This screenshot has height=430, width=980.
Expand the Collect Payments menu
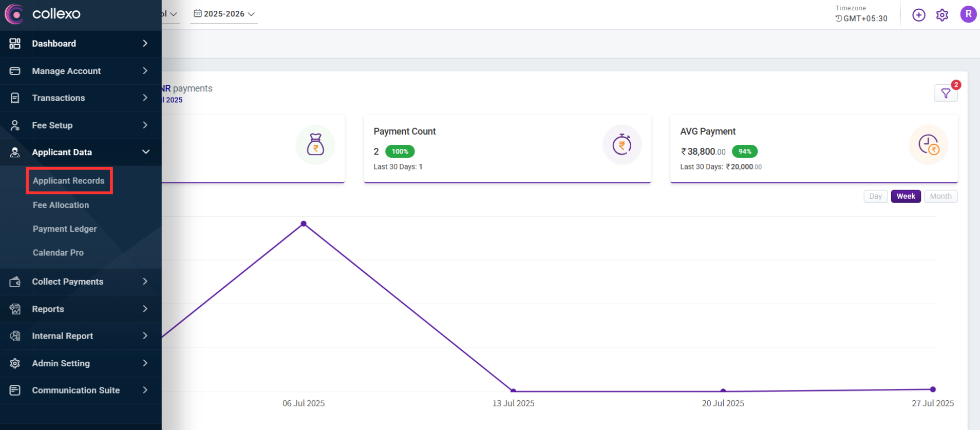tap(81, 282)
